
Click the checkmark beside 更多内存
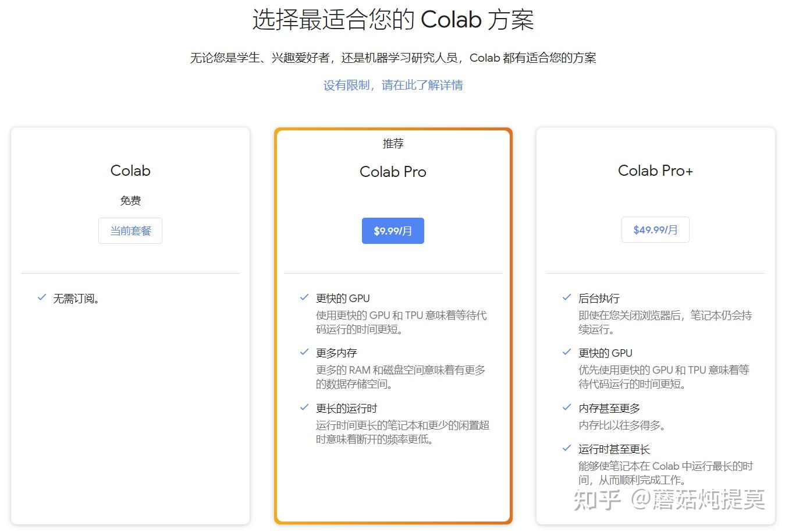[x=304, y=352]
